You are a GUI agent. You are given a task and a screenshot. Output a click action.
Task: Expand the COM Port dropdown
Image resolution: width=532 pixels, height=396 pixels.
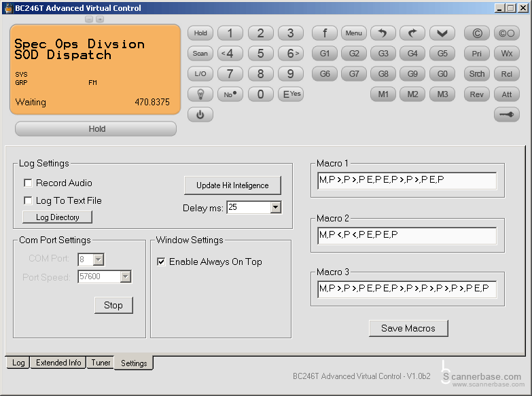point(99,259)
